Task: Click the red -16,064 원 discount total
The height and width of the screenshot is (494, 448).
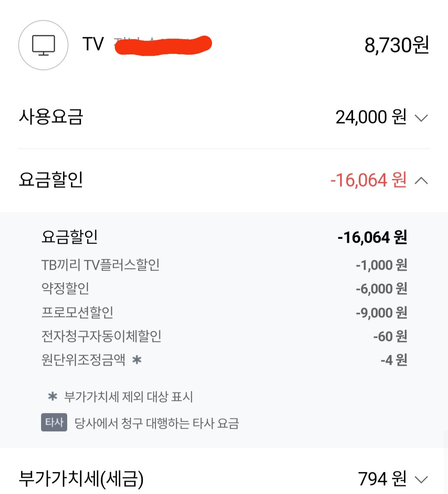Action: (368, 180)
